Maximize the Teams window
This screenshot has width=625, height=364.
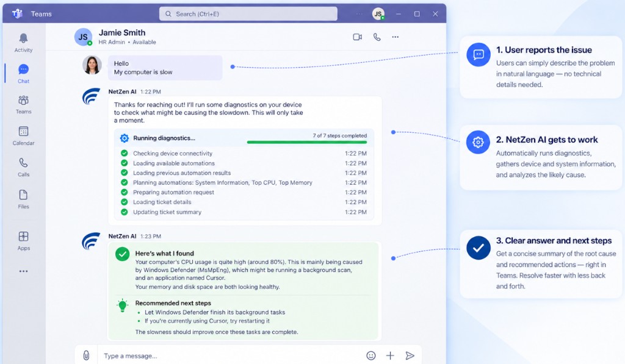pyautogui.click(x=417, y=14)
